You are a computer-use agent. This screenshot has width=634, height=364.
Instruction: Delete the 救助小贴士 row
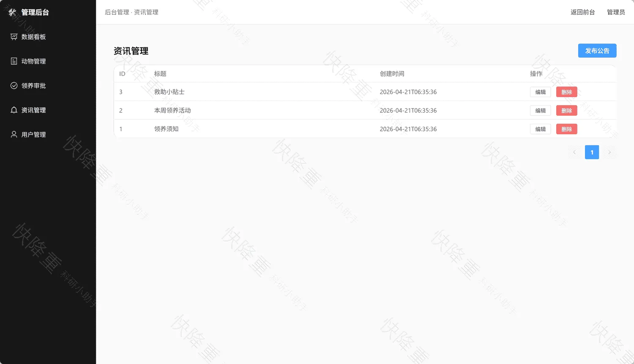pyautogui.click(x=567, y=92)
